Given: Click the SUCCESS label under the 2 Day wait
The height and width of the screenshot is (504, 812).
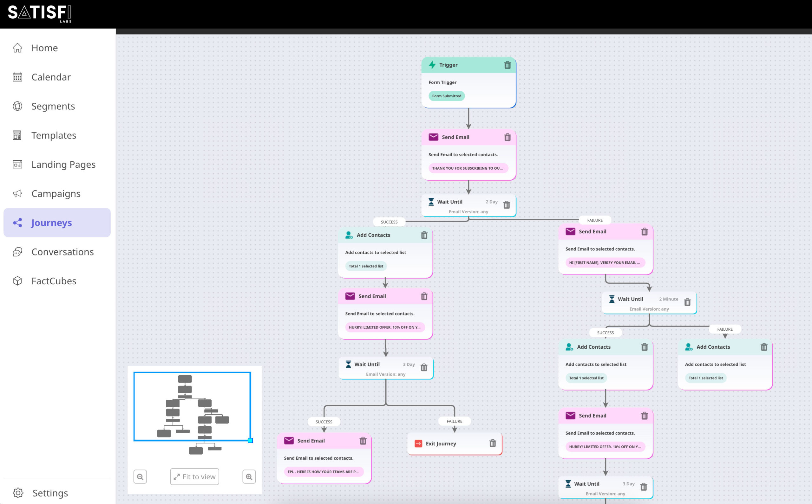Looking at the screenshot, I should [x=389, y=222].
